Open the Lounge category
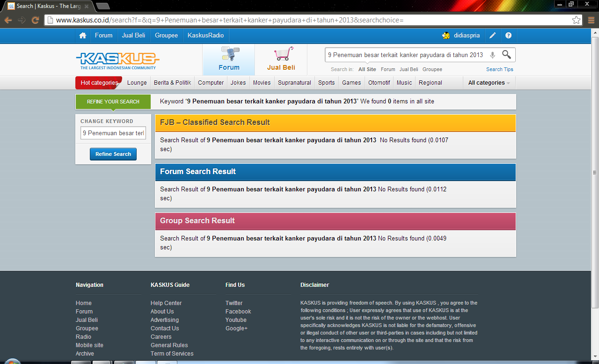The width and height of the screenshot is (599, 364). coord(137,83)
